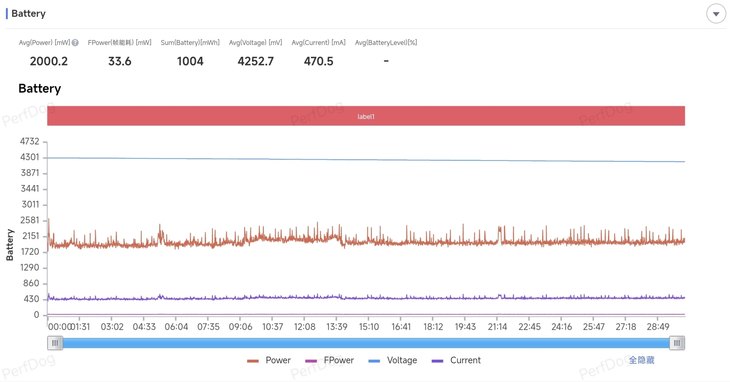Click the Sum(Battery) value 1004

[x=190, y=61]
